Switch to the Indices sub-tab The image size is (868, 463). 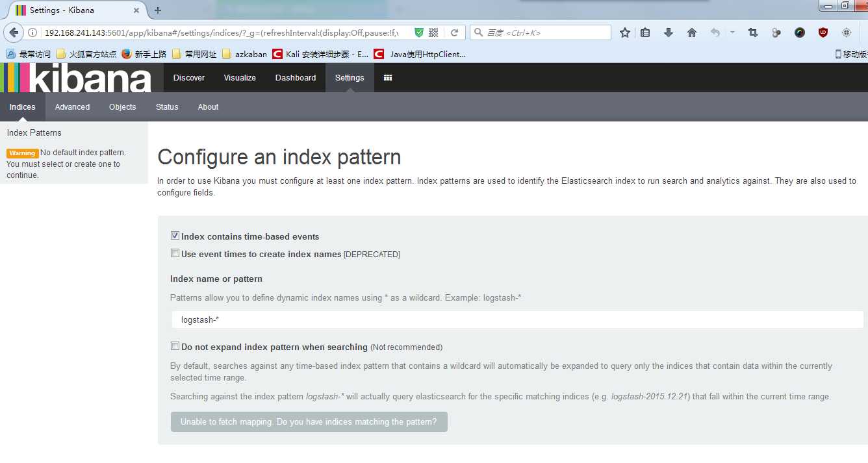[x=23, y=106]
